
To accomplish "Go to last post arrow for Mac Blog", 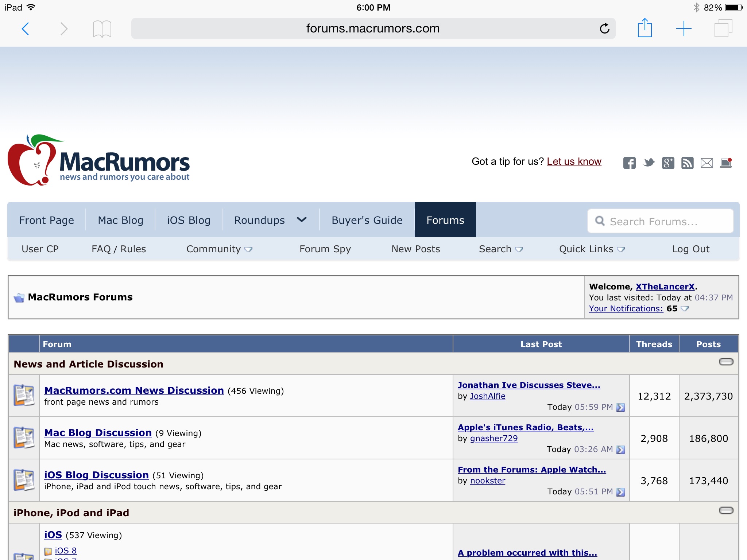I will tap(620, 450).
